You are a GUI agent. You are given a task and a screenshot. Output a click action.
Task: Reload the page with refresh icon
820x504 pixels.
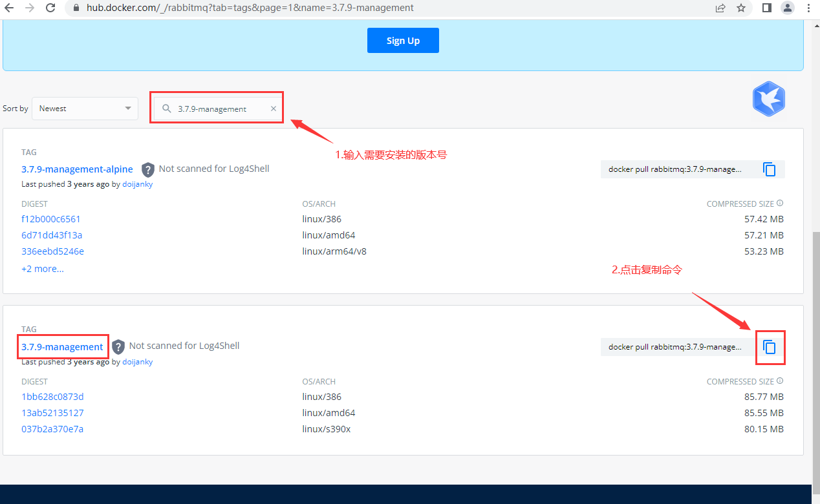coord(50,8)
